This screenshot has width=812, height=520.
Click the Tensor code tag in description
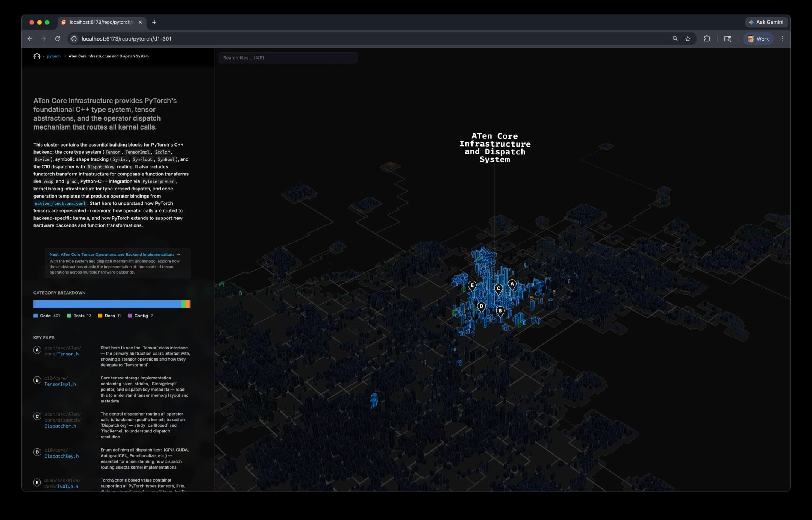[113, 152]
